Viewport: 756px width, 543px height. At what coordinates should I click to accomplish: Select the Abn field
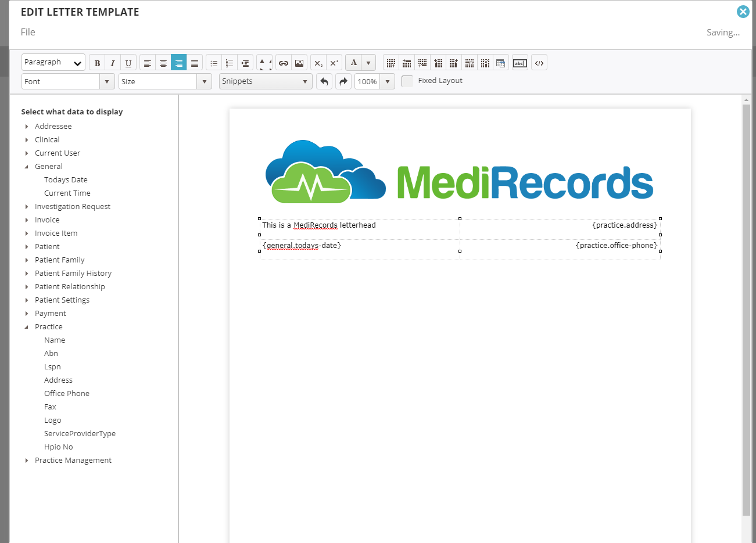pyautogui.click(x=51, y=354)
